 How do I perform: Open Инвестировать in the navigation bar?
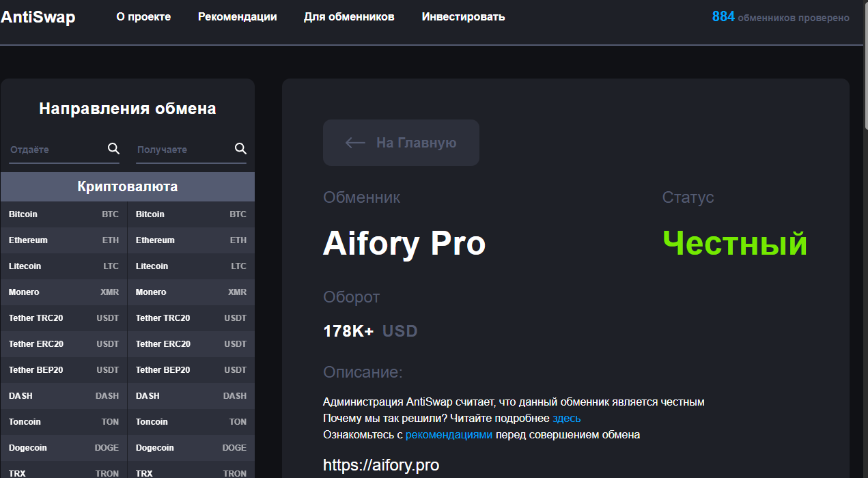(x=463, y=17)
